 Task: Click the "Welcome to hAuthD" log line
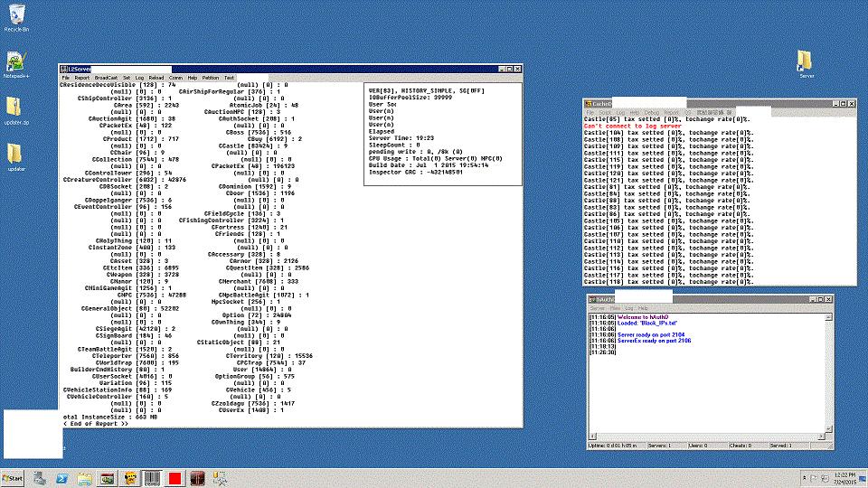coord(643,317)
